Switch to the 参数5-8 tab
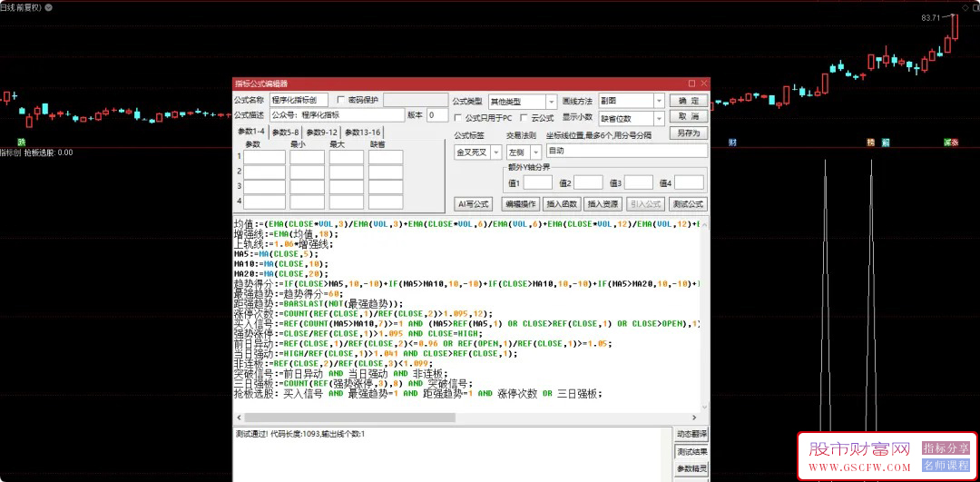 pyautogui.click(x=287, y=133)
